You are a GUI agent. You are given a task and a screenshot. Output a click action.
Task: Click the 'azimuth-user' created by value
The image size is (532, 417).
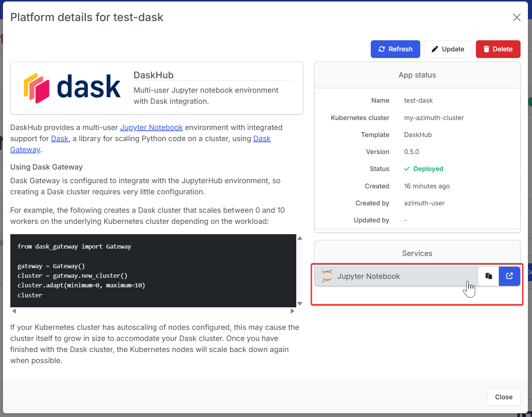click(x=424, y=203)
